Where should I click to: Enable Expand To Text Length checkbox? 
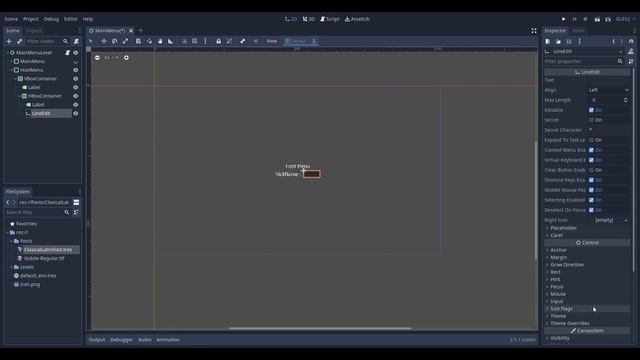(x=591, y=140)
